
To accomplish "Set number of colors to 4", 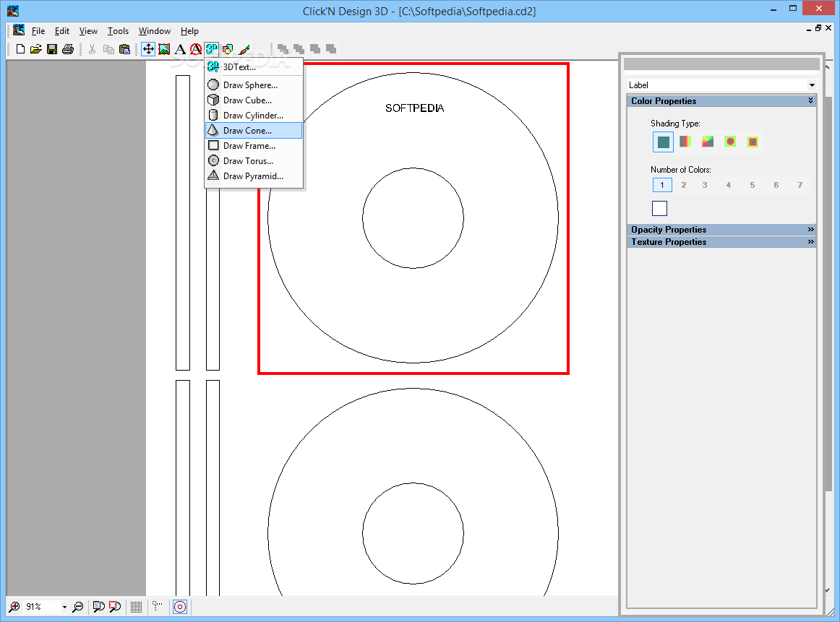I will pyautogui.click(x=729, y=185).
